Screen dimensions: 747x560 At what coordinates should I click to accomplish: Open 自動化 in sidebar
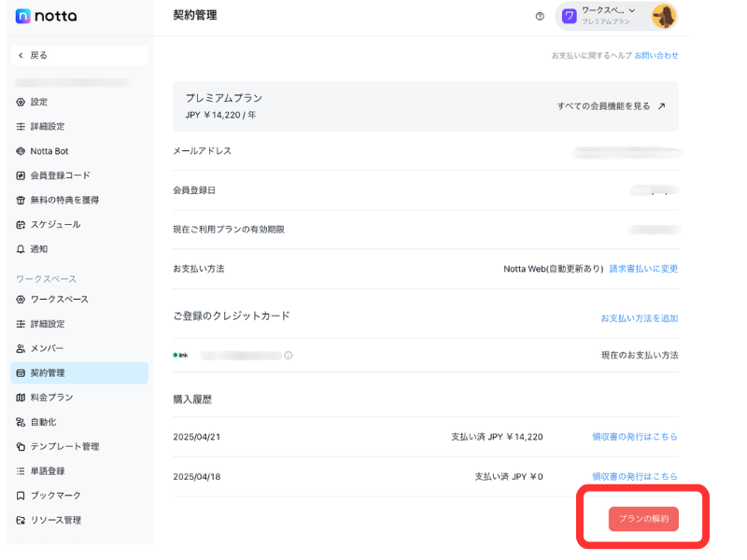(43, 422)
